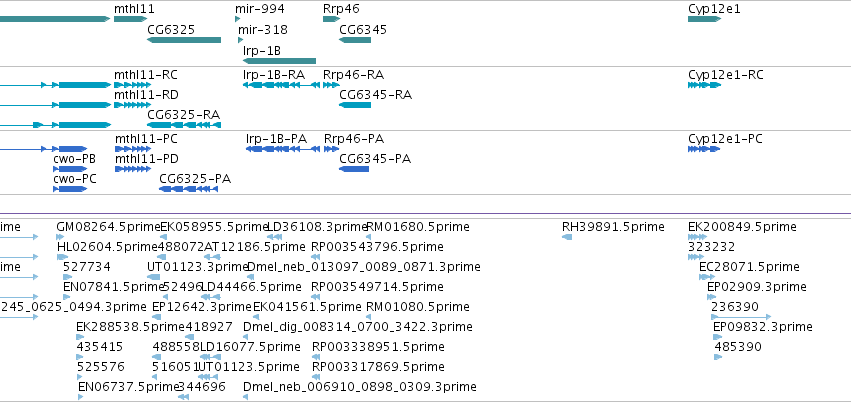Select the Irp-1B gene bar
Screen dimensions: 851x402
point(279,61)
